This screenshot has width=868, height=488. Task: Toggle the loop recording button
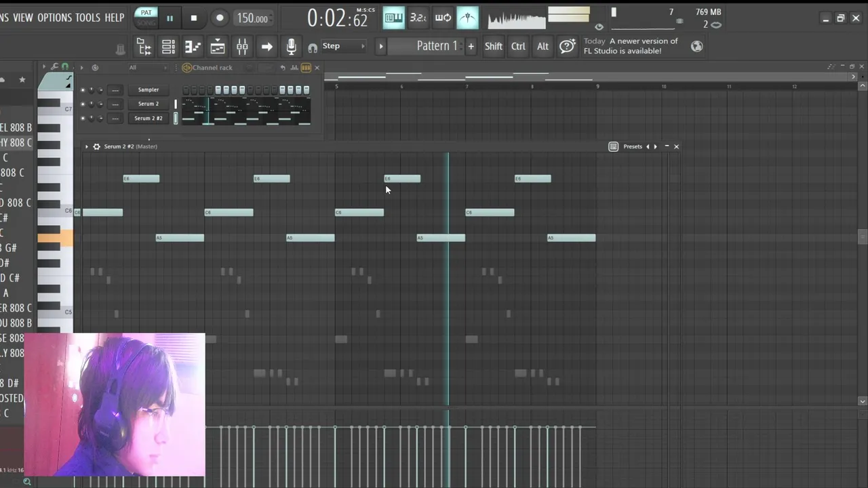(443, 18)
